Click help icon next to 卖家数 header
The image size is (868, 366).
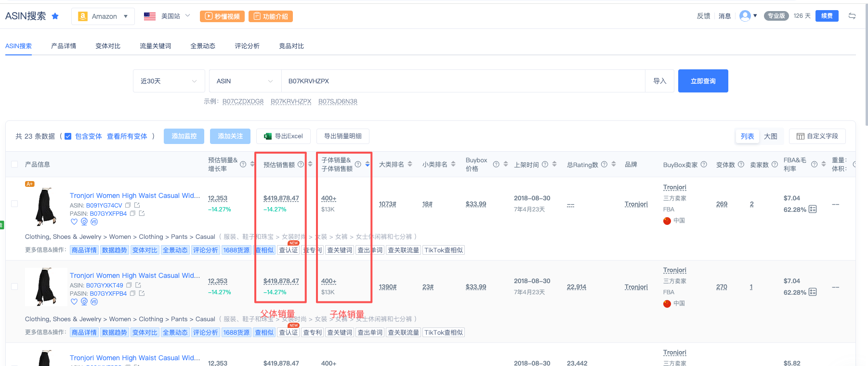775,164
